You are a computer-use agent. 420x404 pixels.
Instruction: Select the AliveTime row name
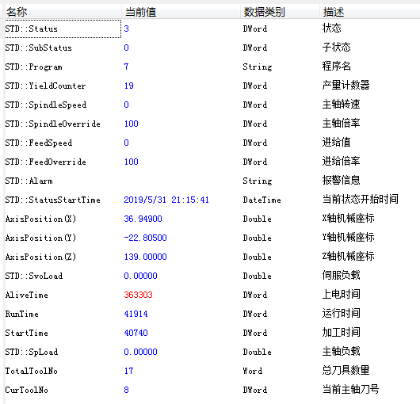[27, 295]
